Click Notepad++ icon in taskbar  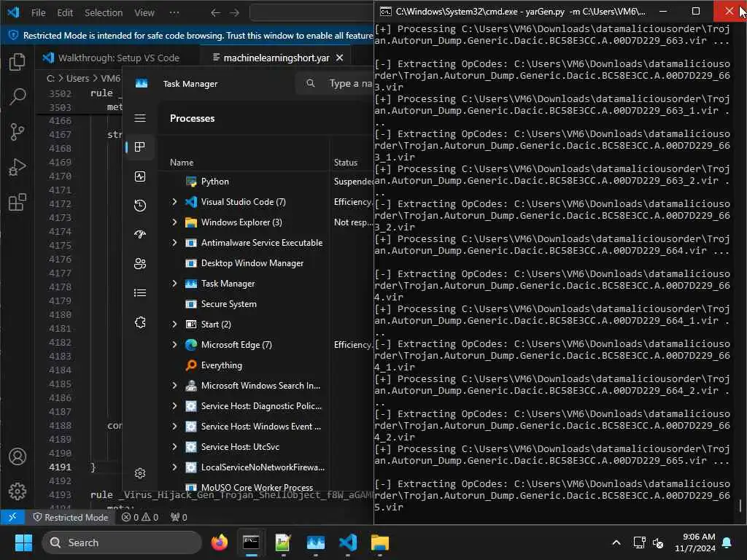283,542
